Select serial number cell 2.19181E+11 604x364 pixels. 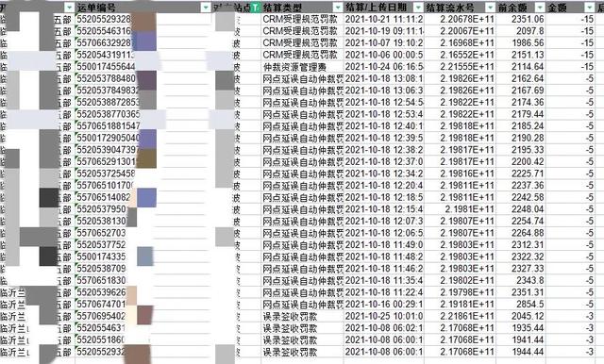(460, 305)
